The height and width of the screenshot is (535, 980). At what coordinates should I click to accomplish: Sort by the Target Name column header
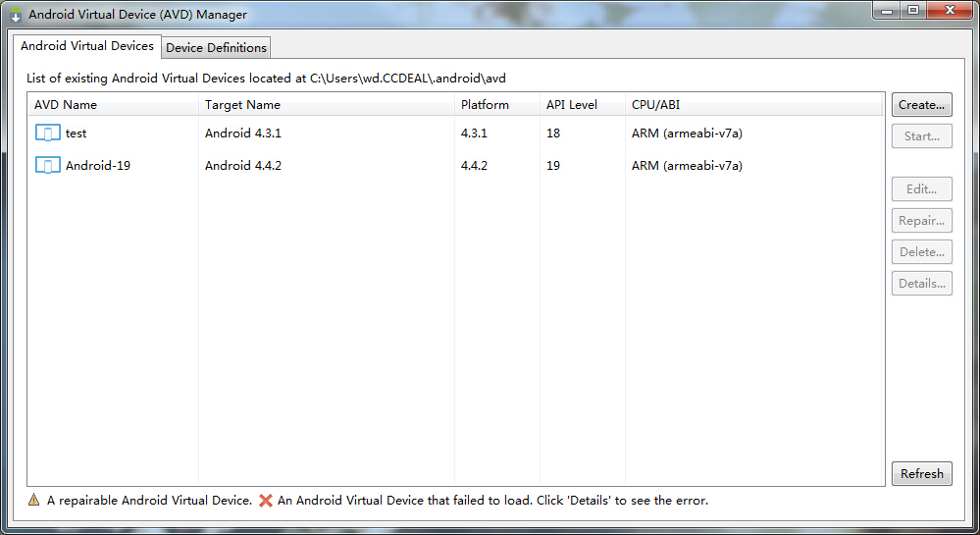[x=327, y=104]
